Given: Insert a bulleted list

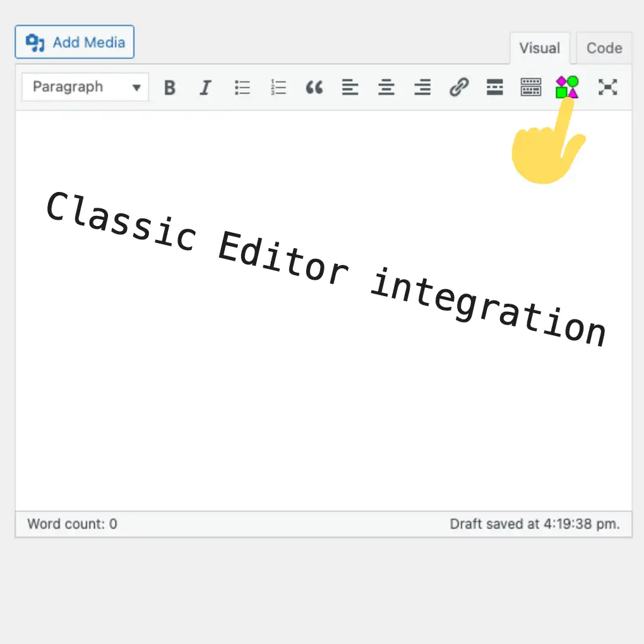Looking at the screenshot, I should (242, 87).
